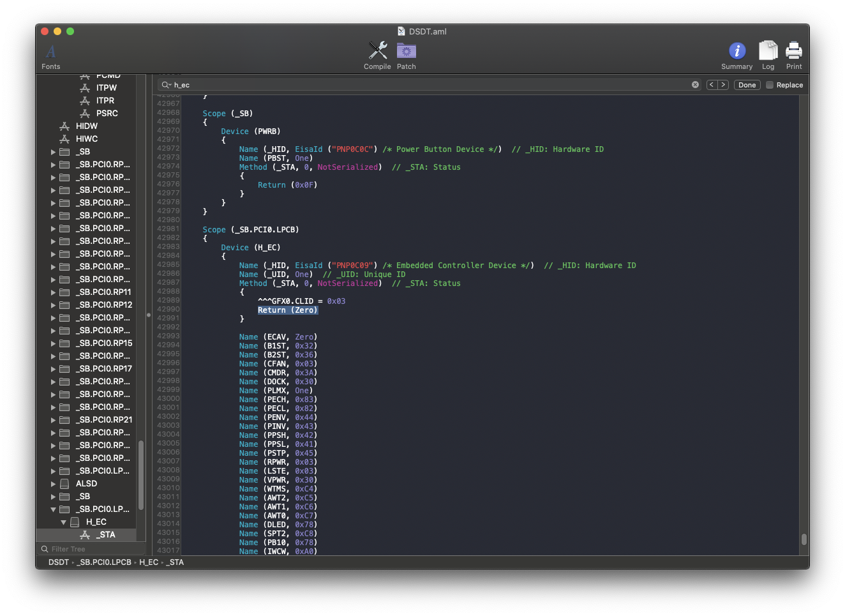Click the code editor vertical scrollbar
Screen dimensions: 845x616
[804, 539]
